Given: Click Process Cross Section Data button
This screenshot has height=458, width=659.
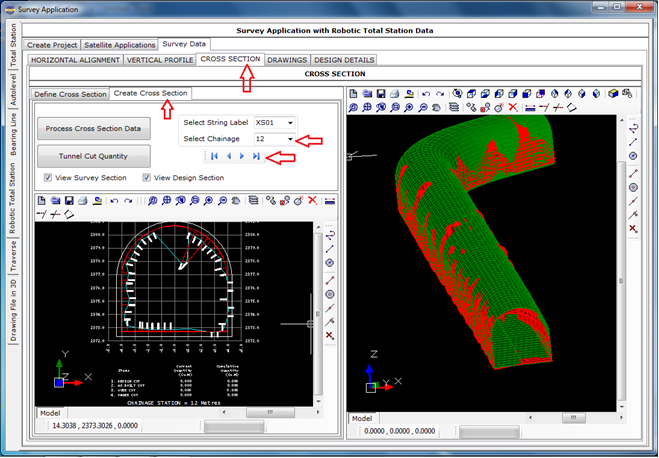Looking at the screenshot, I should (94, 129).
